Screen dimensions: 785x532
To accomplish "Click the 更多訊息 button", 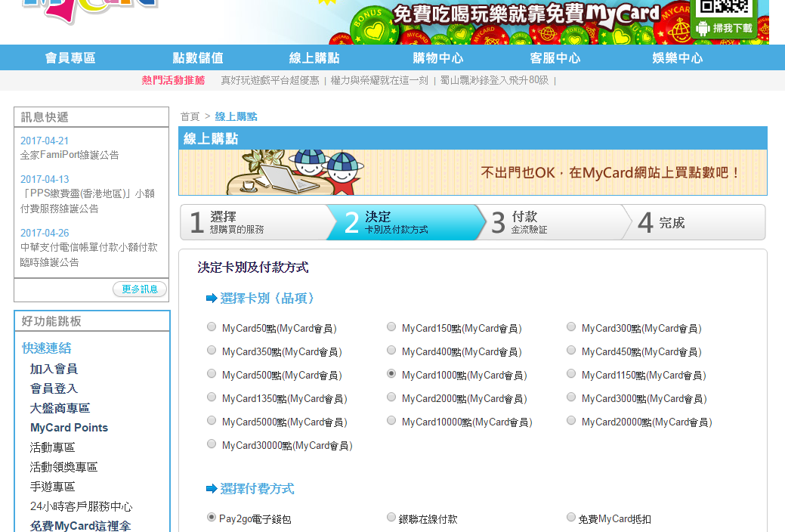I will pos(140,289).
